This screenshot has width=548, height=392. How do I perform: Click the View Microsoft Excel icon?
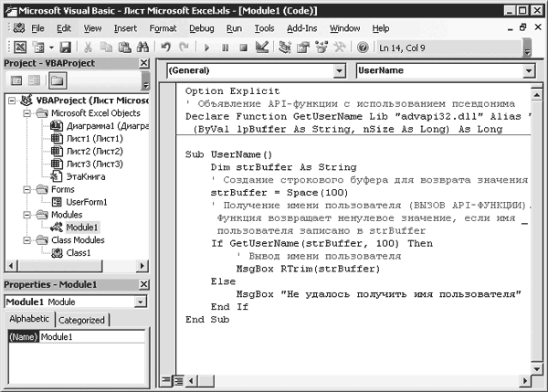tap(20, 47)
